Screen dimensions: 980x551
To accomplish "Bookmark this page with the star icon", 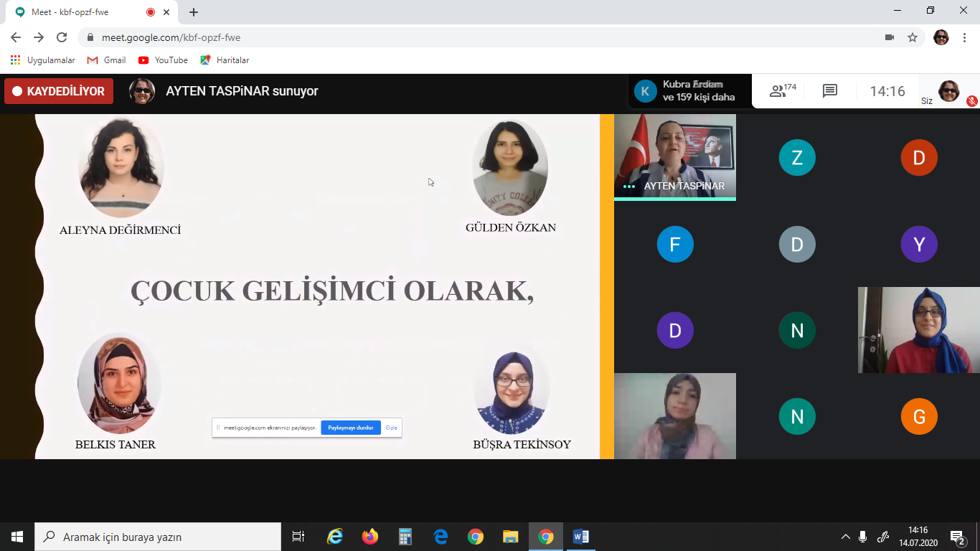I will [x=913, y=37].
